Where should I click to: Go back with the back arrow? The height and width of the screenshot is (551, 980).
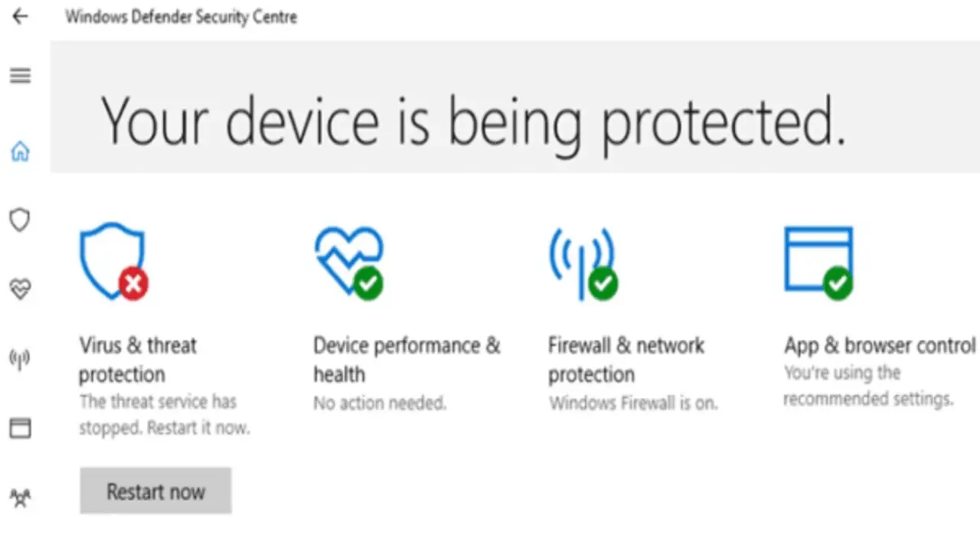click(x=20, y=17)
